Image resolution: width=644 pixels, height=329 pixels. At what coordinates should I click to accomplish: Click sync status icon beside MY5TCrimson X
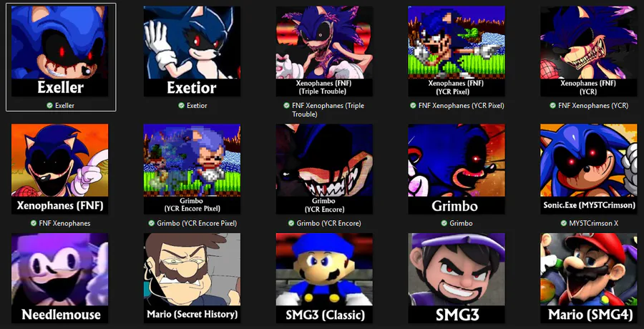pos(564,223)
